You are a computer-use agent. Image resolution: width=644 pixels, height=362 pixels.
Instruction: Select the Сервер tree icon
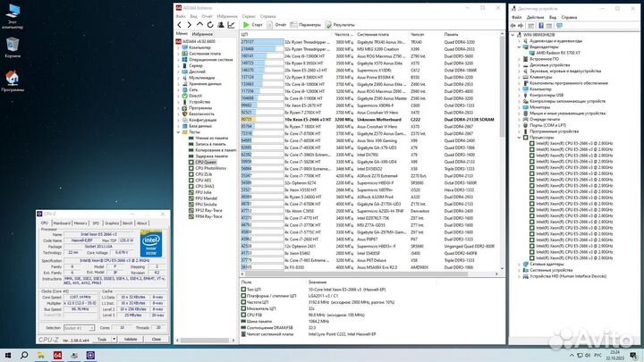185,65
